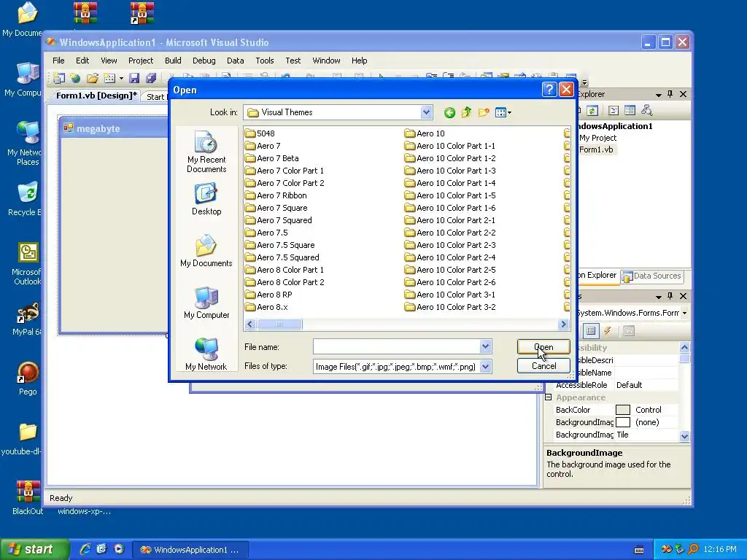Open the Pego desktop shortcut
The height and width of the screenshot is (560, 747).
pos(28,378)
